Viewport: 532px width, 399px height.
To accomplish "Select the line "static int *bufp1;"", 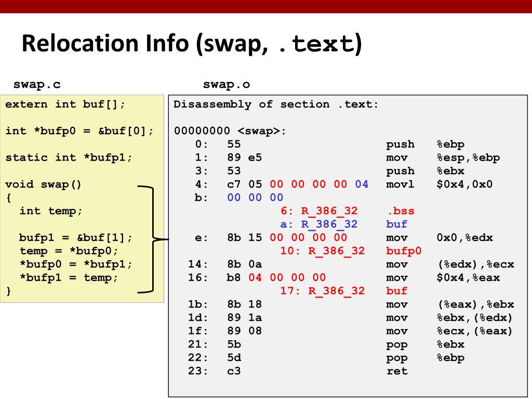I will tap(69, 158).
